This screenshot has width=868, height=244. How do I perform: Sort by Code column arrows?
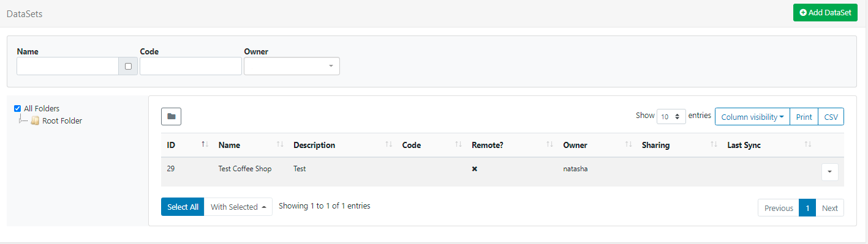458,145
